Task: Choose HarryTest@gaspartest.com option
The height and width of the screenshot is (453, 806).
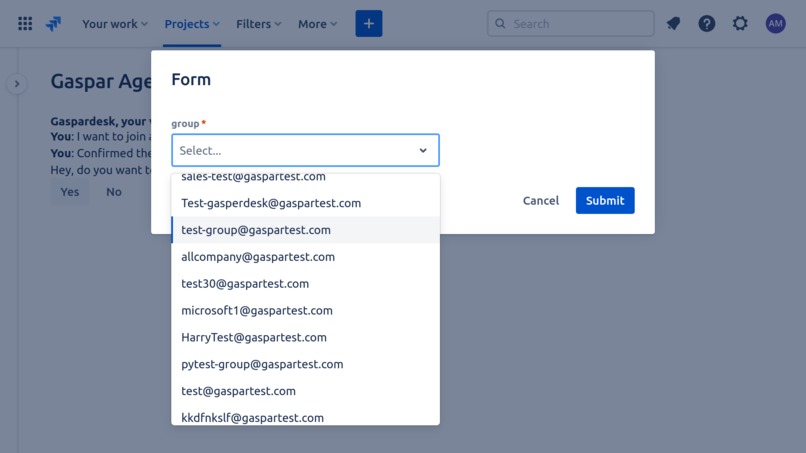Action: (x=305, y=337)
